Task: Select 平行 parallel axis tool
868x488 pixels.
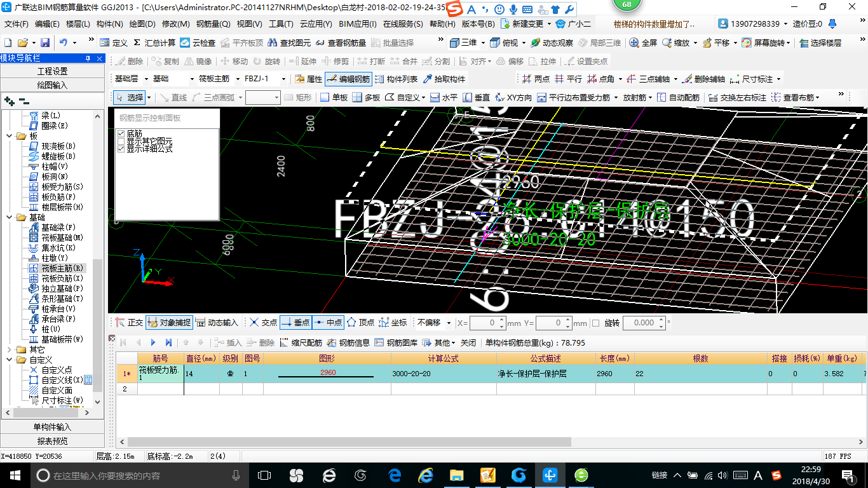Action: (x=568, y=79)
